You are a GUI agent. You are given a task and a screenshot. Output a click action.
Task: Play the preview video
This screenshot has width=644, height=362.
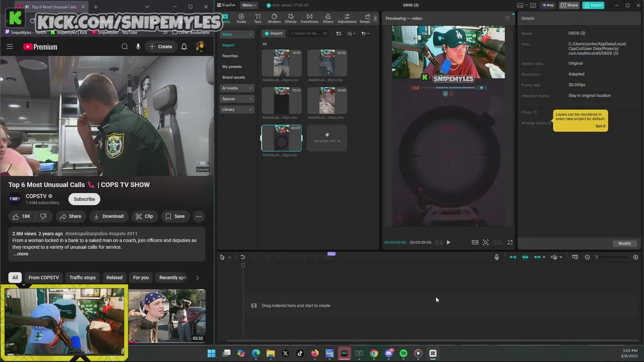click(x=448, y=242)
